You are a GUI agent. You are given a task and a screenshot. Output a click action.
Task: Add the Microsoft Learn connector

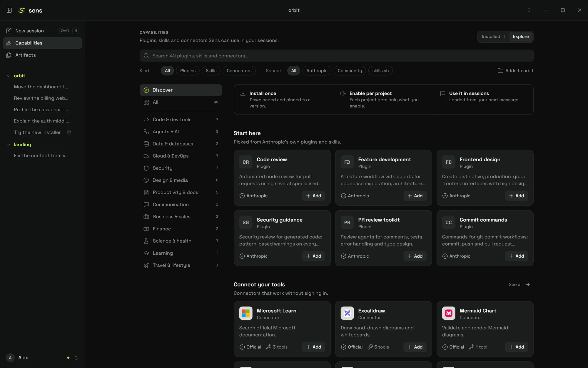click(314, 347)
